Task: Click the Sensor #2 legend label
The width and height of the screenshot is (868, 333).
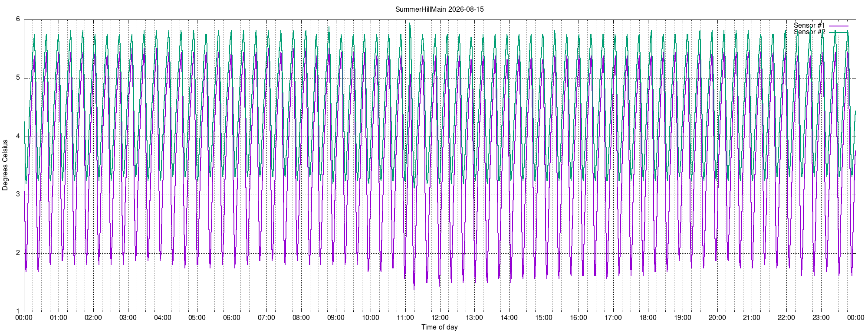Action: coord(809,32)
